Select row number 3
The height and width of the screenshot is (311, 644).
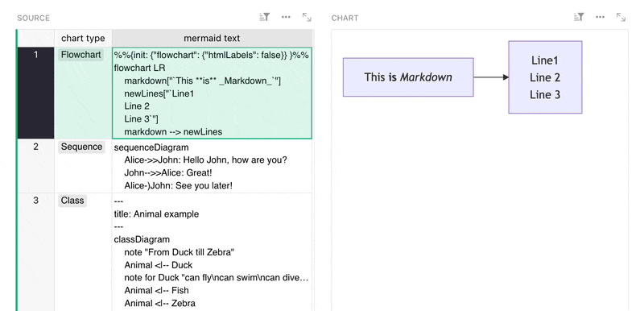tap(35, 252)
